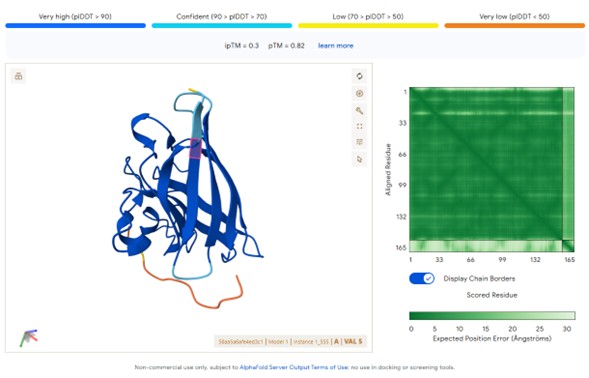Click 'ipTM = 0.3' score text

click(242, 45)
